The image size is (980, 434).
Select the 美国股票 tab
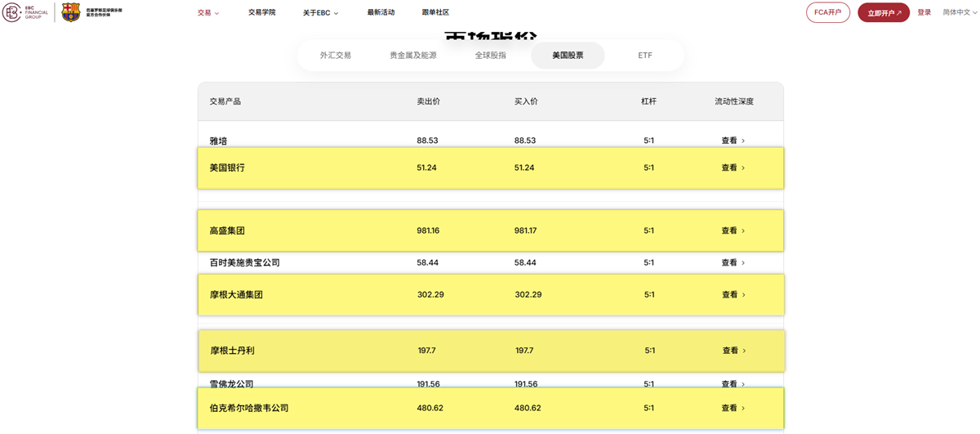tap(568, 56)
